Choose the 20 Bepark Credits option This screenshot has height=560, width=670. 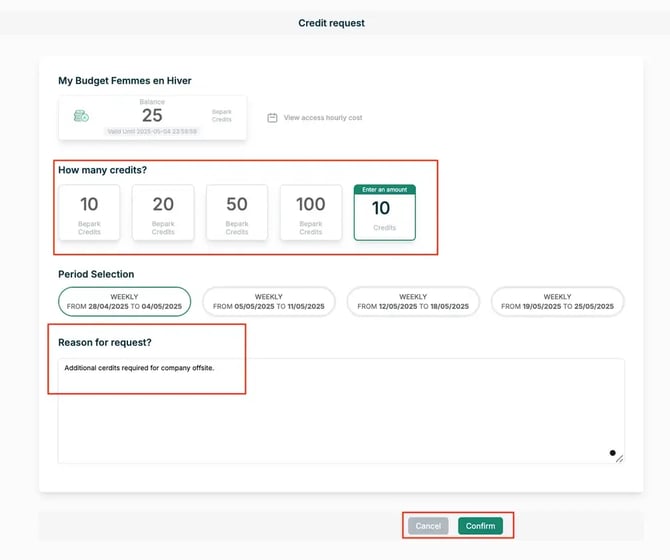coord(163,212)
